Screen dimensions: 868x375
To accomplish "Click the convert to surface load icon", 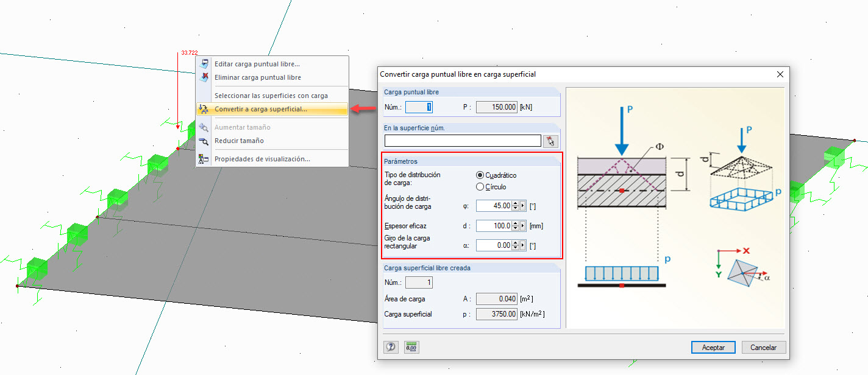I will point(204,109).
